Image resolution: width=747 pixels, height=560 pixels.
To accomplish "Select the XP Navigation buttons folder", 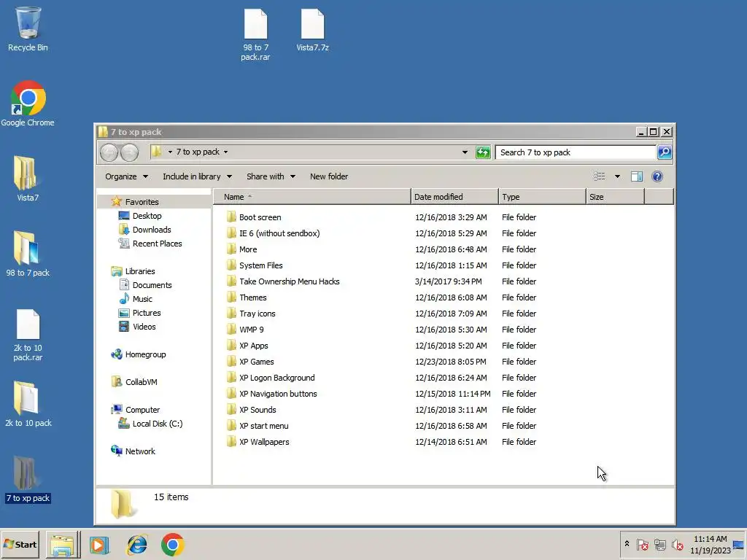I will [278, 394].
